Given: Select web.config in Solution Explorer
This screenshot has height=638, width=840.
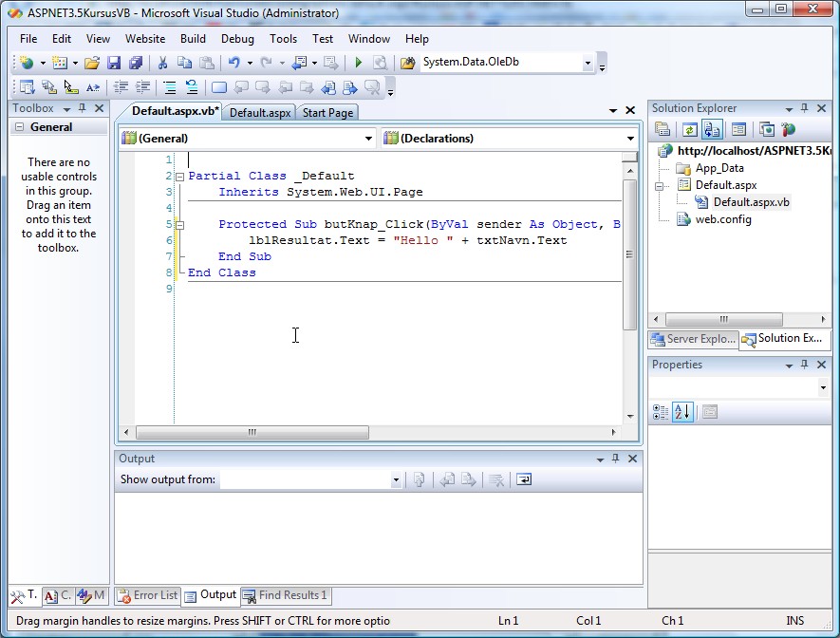Looking at the screenshot, I should tap(723, 219).
